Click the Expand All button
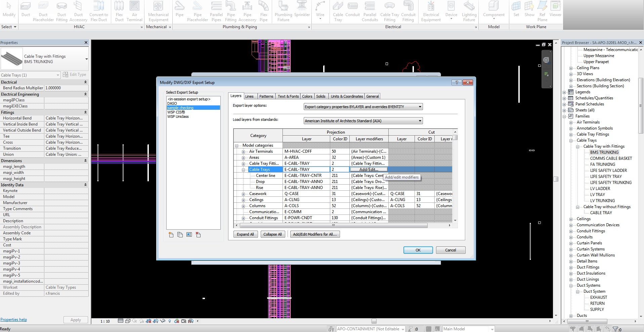The width and height of the screenshot is (644, 332). pyautogui.click(x=245, y=234)
